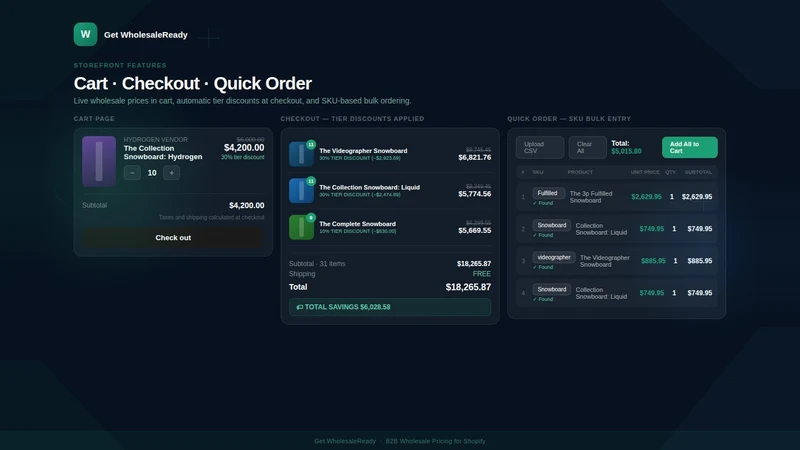Click the Cart · Checkout · Quick Order heading
This screenshot has width=800, height=450.
pos(192,83)
